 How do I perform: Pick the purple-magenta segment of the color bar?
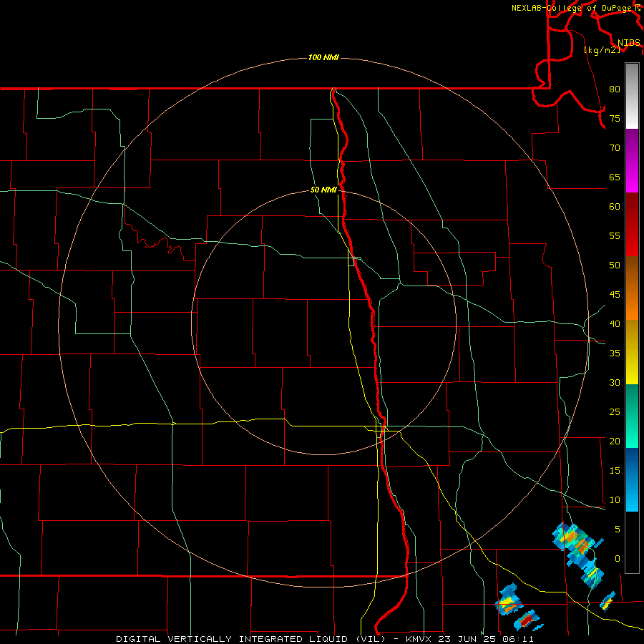tap(632, 161)
